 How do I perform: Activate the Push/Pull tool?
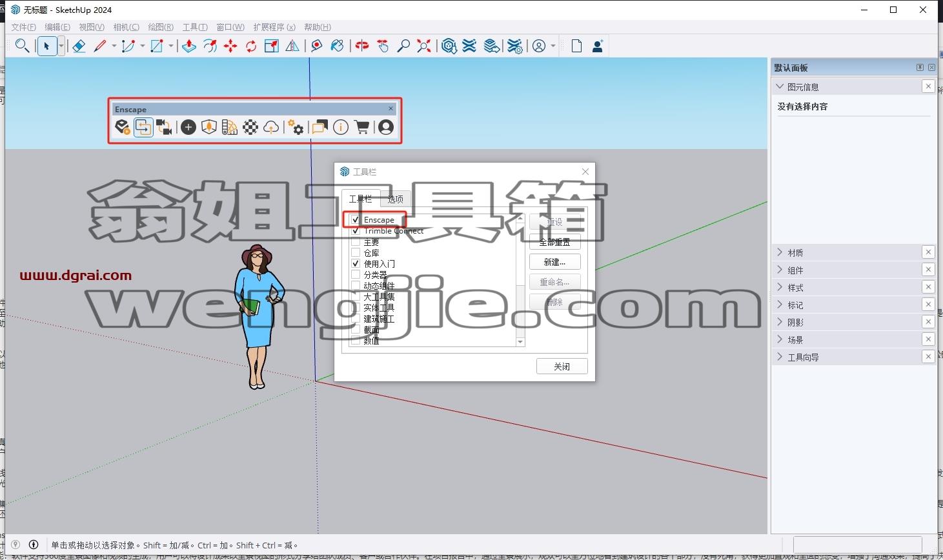point(189,46)
